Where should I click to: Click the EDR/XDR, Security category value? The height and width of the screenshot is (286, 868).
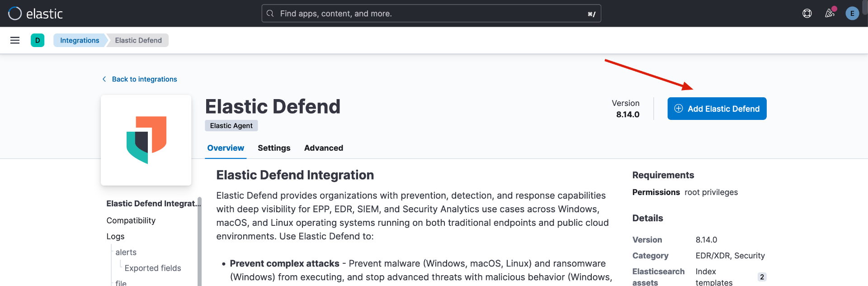pyautogui.click(x=730, y=256)
